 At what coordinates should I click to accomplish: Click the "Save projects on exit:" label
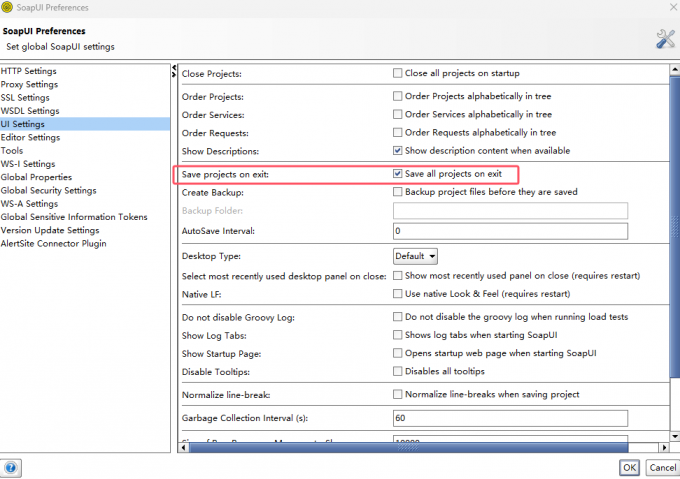(226, 174)
